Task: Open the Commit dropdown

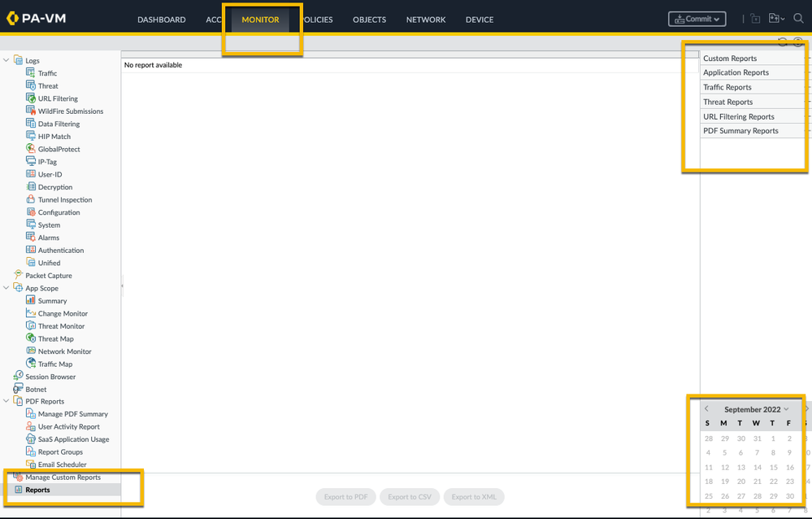Action: (x=697, y=20)
